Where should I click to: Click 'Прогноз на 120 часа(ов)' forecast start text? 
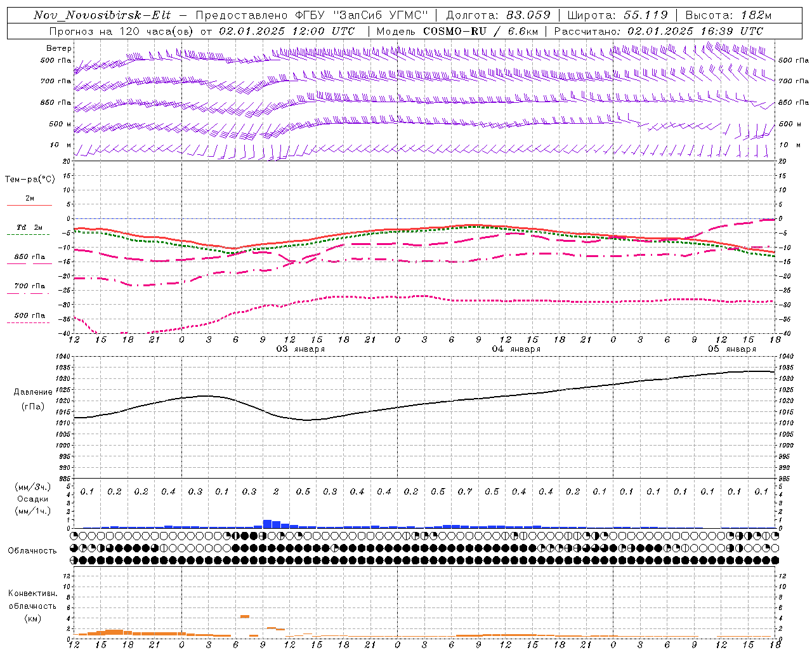(122, 31)
